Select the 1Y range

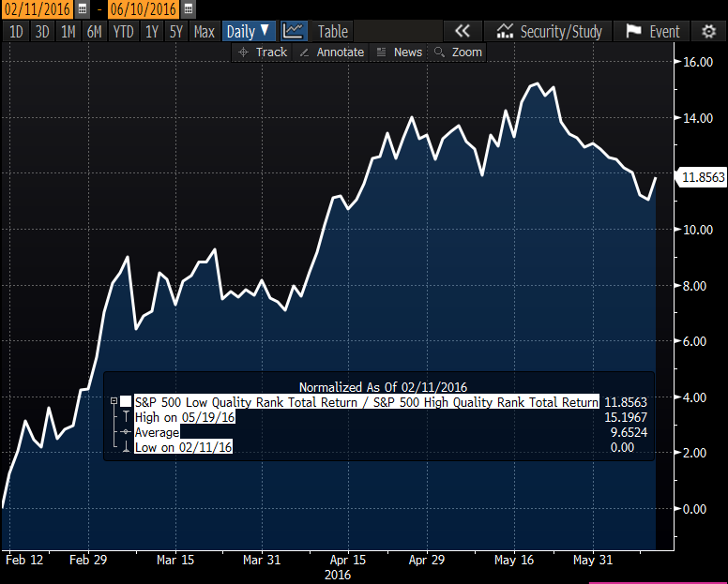tap(152, 31)
